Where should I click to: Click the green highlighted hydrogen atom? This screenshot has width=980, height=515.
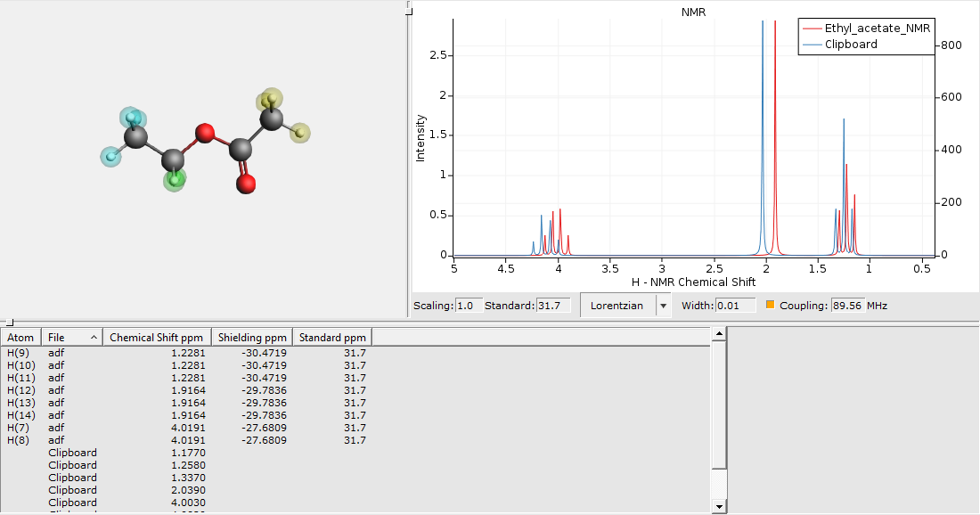point(175,180)
